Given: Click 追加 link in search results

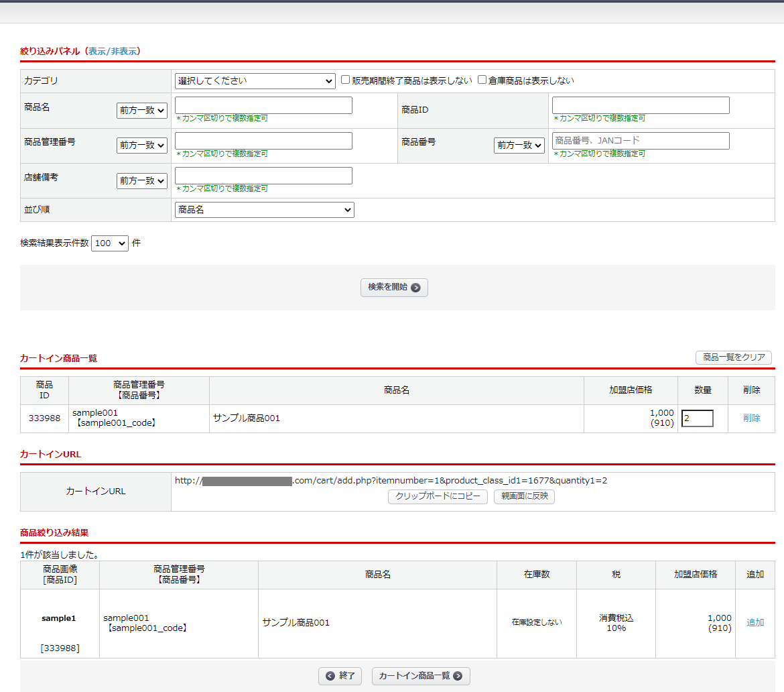Looking at the screenshot, I should pos(755,622).
